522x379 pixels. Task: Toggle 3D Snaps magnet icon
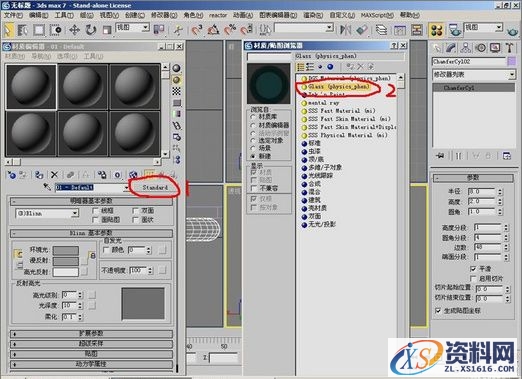coord(197,30)
